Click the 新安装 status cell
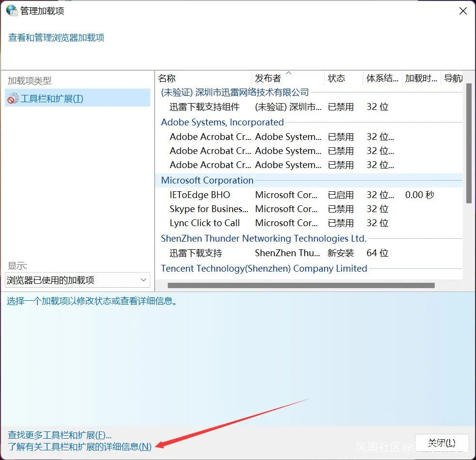 (x=341, y=253)
